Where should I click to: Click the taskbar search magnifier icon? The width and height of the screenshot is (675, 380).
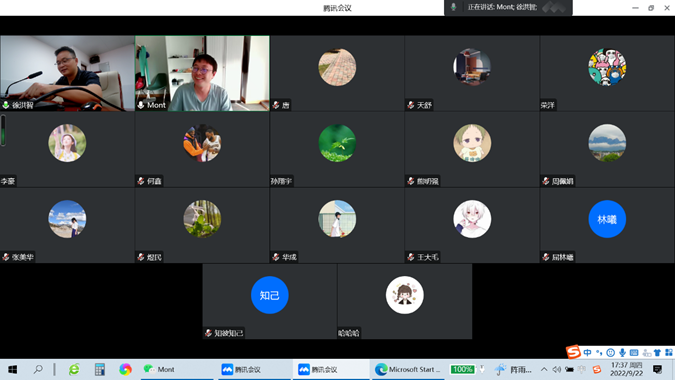(x=38, y=369)
